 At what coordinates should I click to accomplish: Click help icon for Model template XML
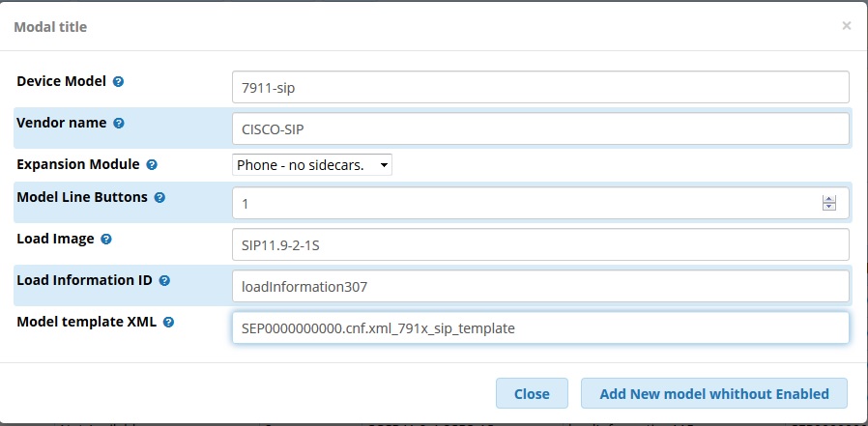(x=168, y=322)
